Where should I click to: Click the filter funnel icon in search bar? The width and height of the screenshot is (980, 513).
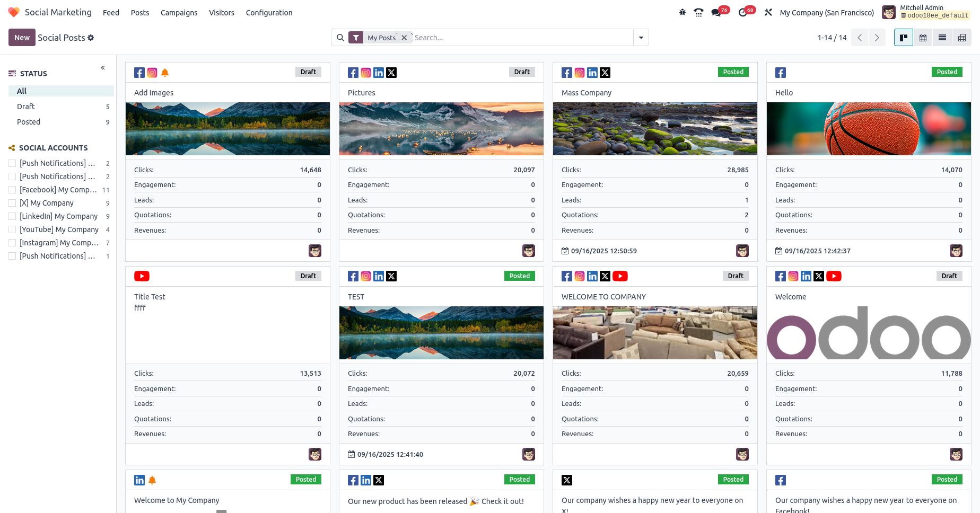(x=356, y=38)
